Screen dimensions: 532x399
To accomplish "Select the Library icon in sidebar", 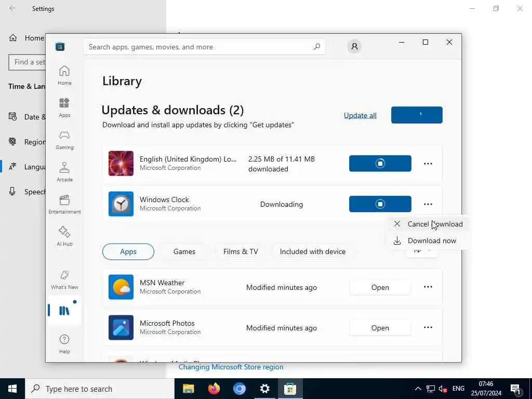I will click(64, 310).
